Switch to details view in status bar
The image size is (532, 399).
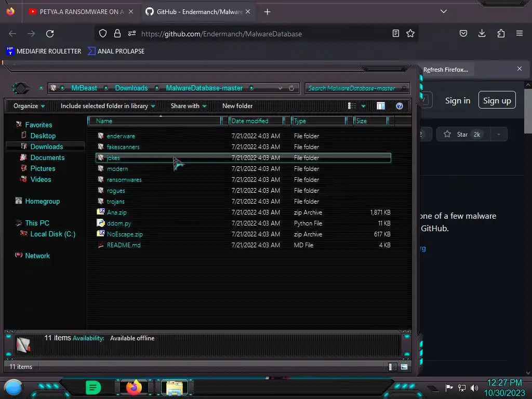(x=393, y=367)
